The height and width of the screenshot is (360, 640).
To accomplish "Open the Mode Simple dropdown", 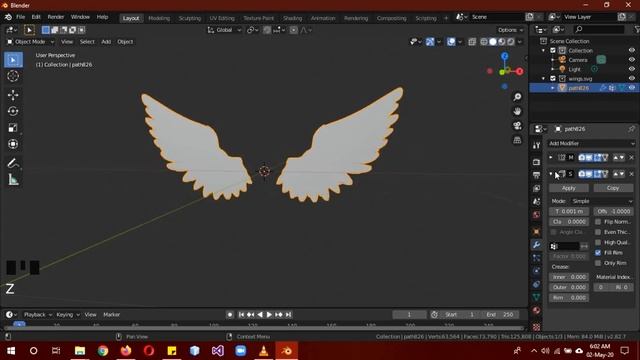I will point(602,201).
